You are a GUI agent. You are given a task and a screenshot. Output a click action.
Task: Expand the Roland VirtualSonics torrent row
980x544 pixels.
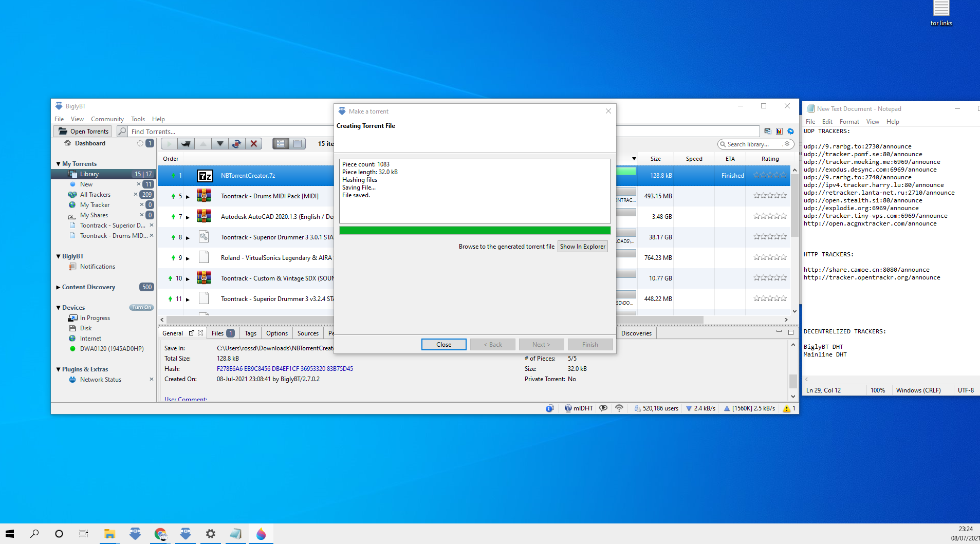pos(188,258)
